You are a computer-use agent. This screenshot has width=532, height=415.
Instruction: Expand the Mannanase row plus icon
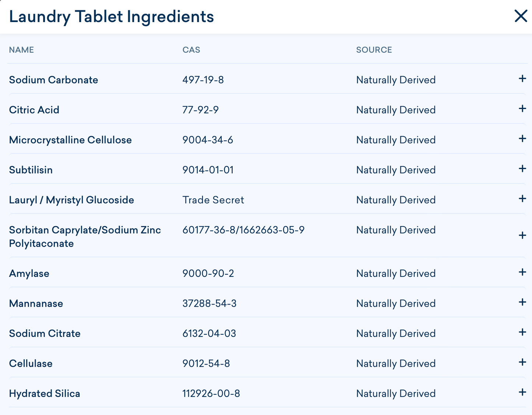tap(522, 302)
